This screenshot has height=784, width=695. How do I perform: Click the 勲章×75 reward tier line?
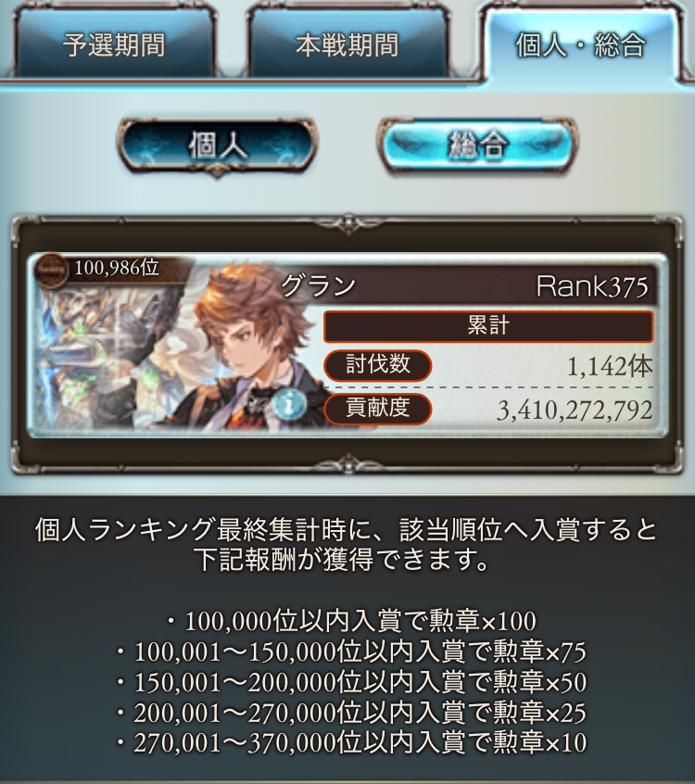351,651
